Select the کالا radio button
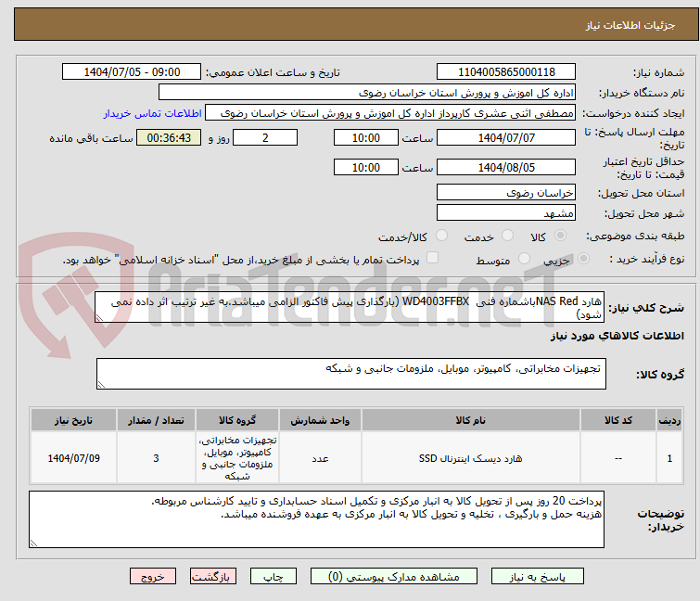Viewport: 700px width, 601px height. click(x=560, y=236)
